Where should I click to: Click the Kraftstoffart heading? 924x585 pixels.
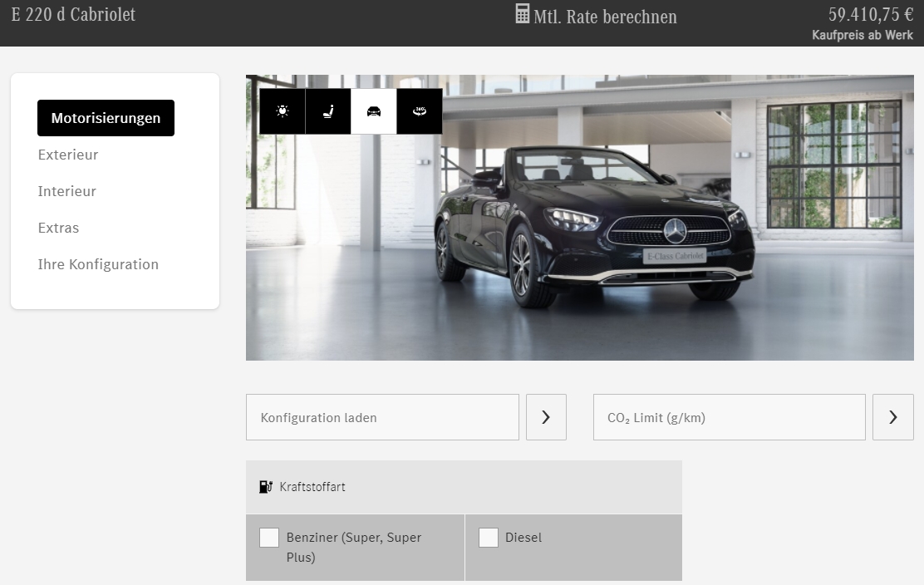[x=312, y=487]
